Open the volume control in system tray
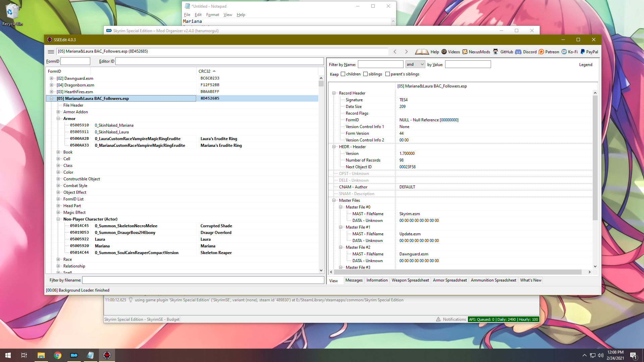This screenshot has width=644, height=362. tap(601, 355)
